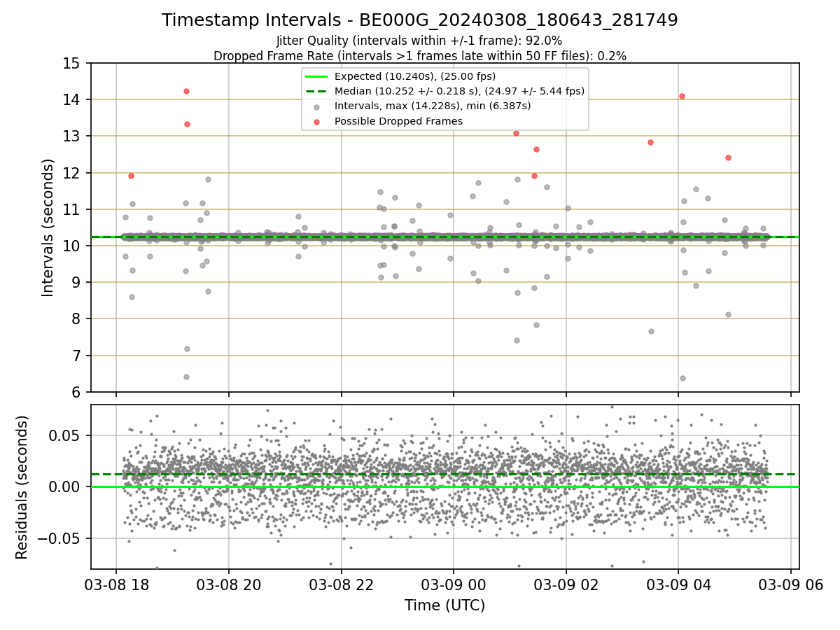Select the 'Dropped Frame Rate' subtitle reading 0.2%
The height and width of the screenshot is (630, 840).
point(420,55)
